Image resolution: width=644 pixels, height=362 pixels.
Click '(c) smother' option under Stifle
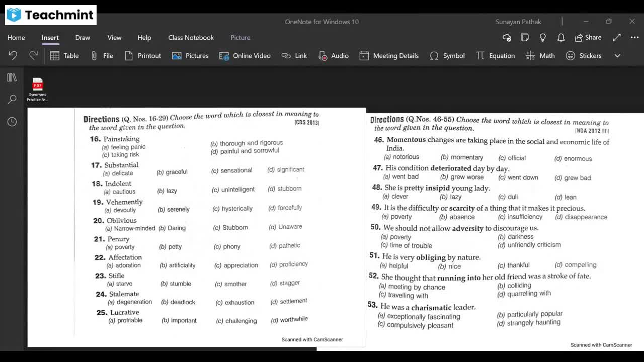[x=231, y=284]
